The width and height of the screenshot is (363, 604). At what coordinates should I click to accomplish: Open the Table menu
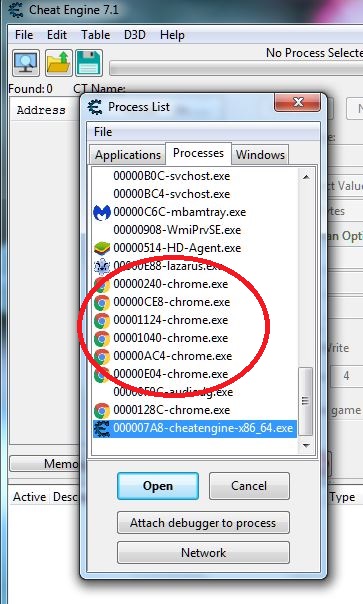click(95, 35)
